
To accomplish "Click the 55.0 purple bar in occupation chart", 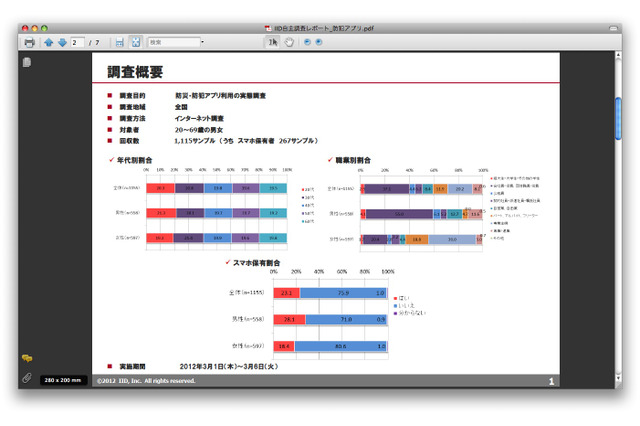I will point(399,214).
